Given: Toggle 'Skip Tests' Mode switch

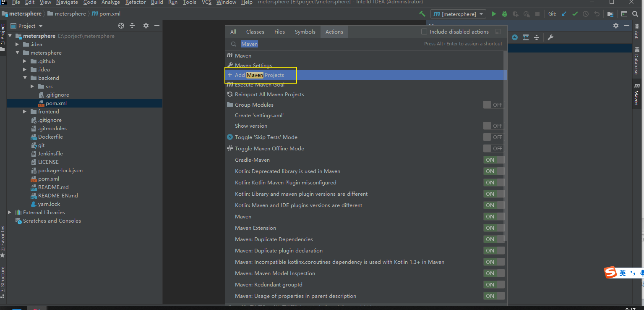Looking at the screenshot, I should coord(493,137).
